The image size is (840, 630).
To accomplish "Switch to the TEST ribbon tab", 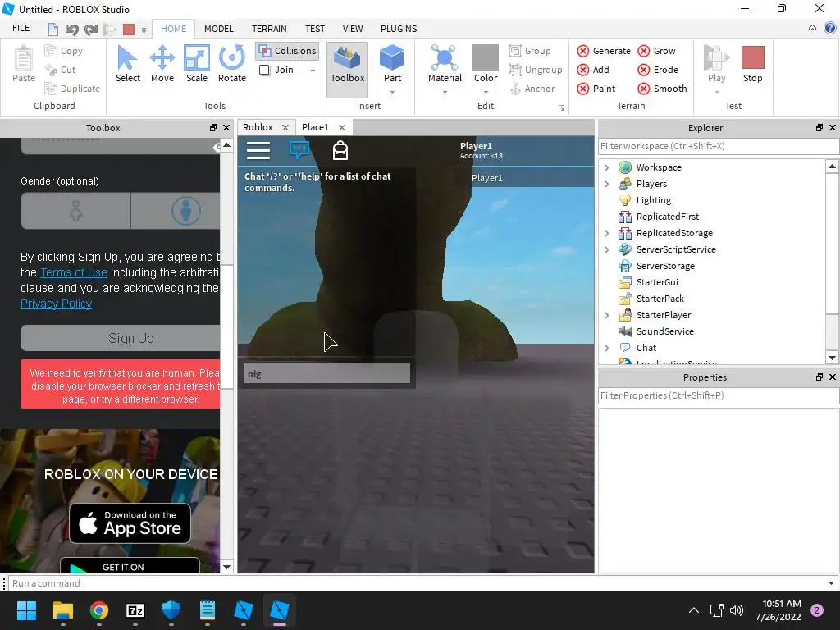I will click(315, 29).
